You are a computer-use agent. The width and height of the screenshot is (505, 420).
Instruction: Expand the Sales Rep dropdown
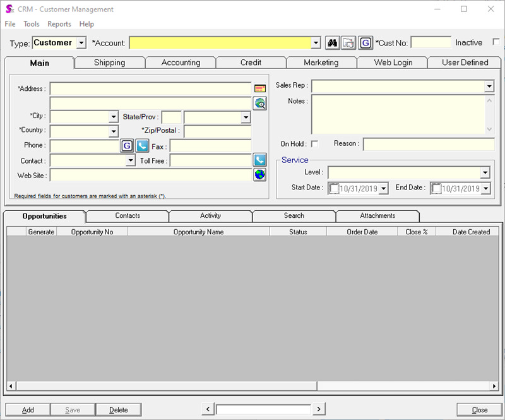point(490,86)
